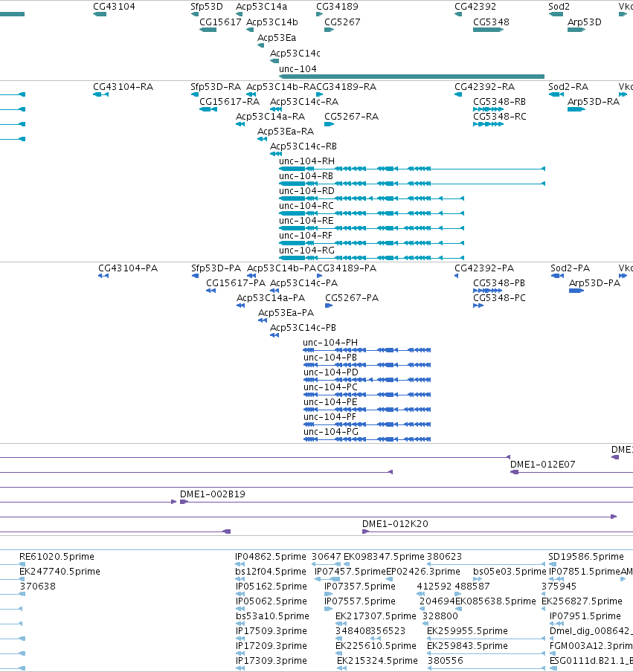Click the IP04862.5prime EST label
This screenshot has height=672, width=633.
[x=271, y=556]
